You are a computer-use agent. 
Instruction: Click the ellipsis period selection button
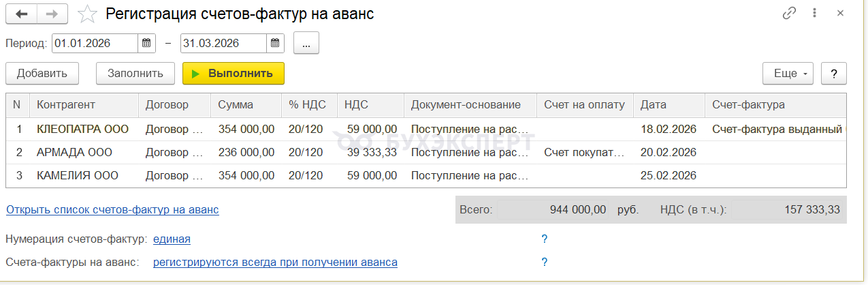(306, 43)
